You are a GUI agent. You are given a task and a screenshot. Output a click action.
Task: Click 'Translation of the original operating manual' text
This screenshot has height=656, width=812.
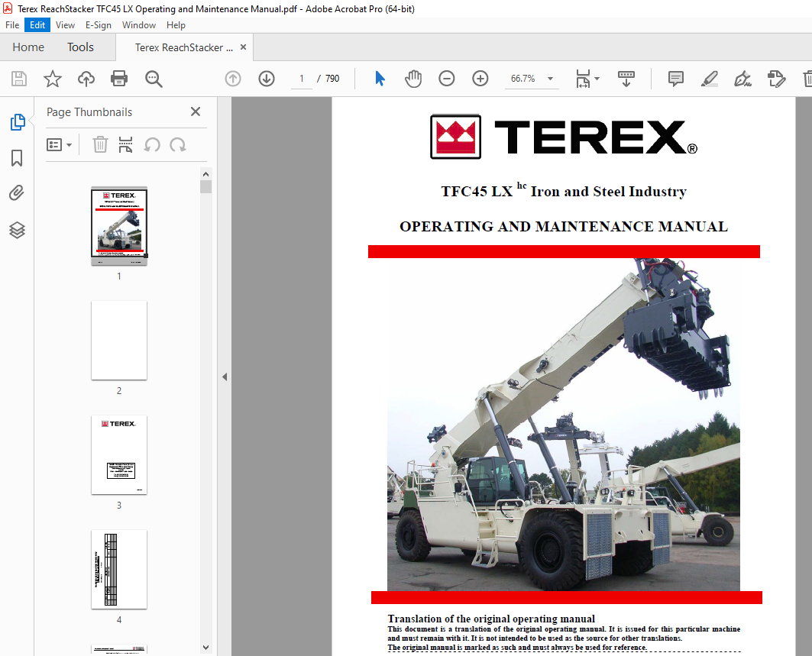tap(491, 619)
